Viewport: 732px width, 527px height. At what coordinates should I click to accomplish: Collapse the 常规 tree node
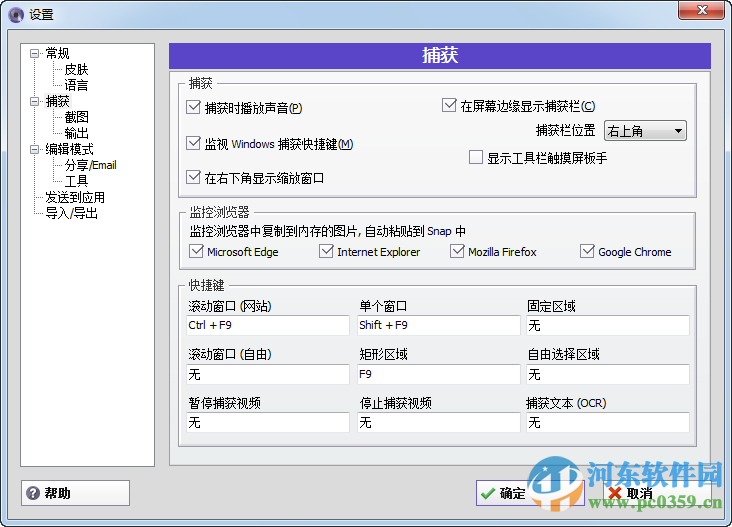click(x=34, y=53)
